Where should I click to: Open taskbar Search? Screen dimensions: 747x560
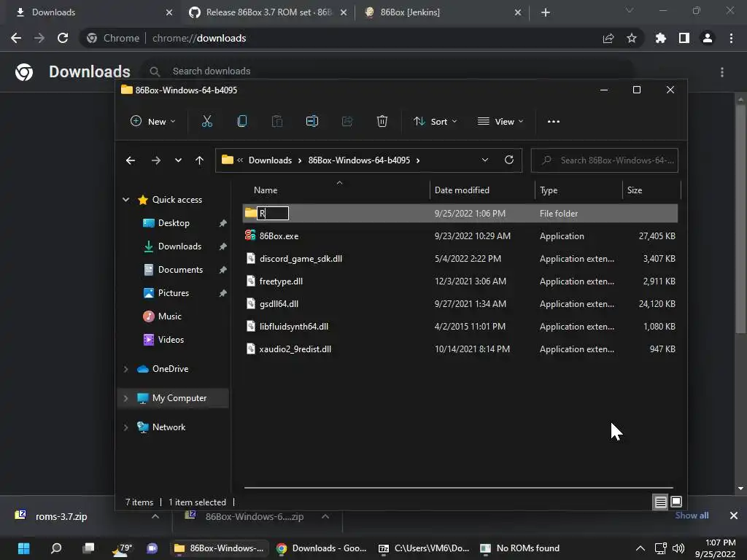(56, 548)
